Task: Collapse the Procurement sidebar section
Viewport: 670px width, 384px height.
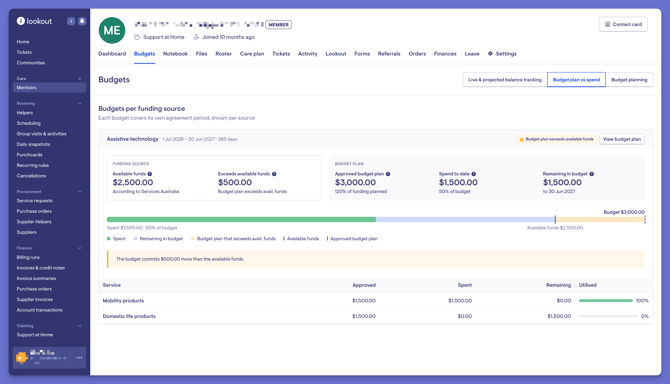Action: tap(79, 192)
